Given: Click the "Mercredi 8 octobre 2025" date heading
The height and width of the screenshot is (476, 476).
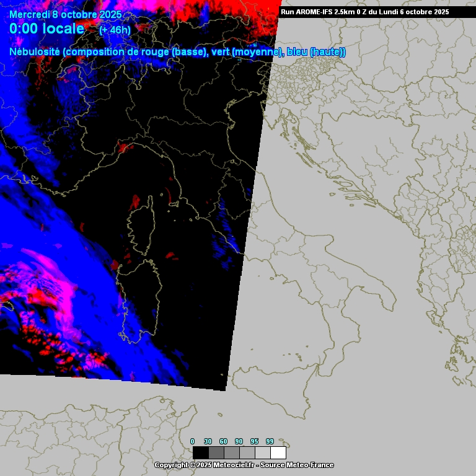Looking at the screenshot, I should point(65,15).
